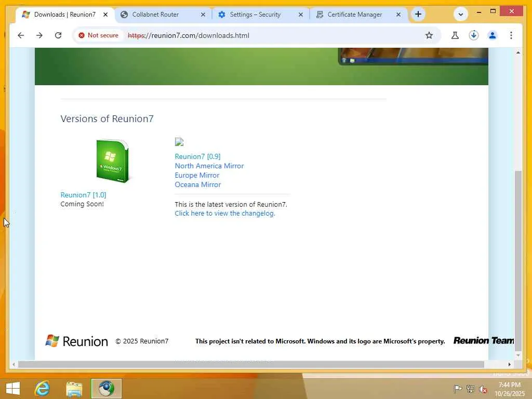
Task: Click the Reunion Team footer logo
Action: [x=484, y=340]
